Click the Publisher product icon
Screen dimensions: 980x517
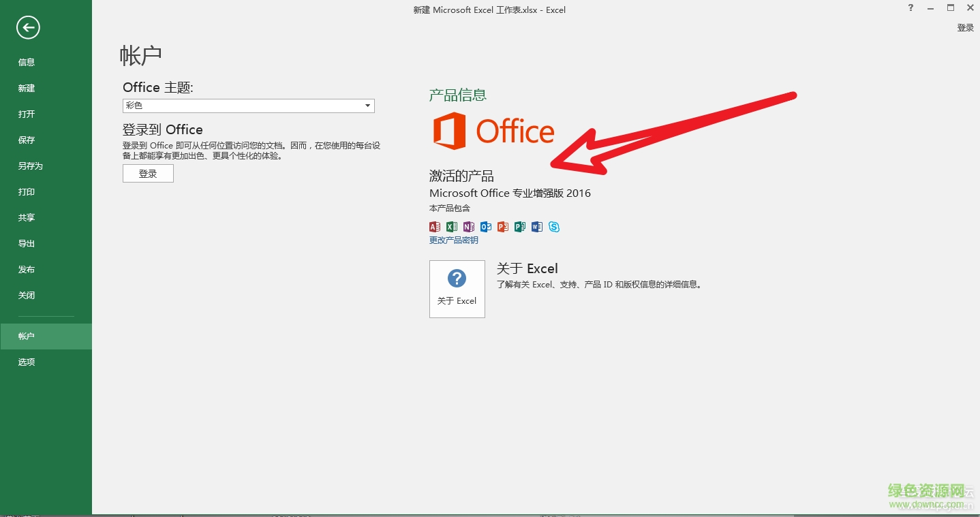pos(520,227)
